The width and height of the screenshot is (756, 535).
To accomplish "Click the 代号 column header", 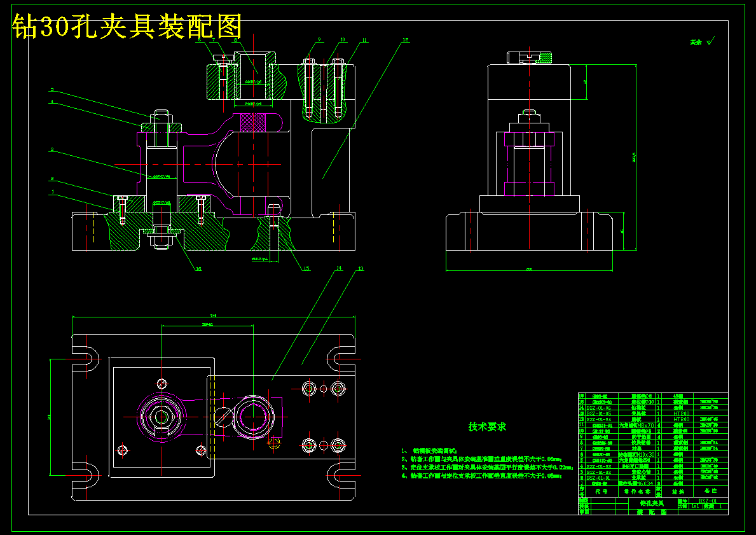I will click(x=601, y=492).
